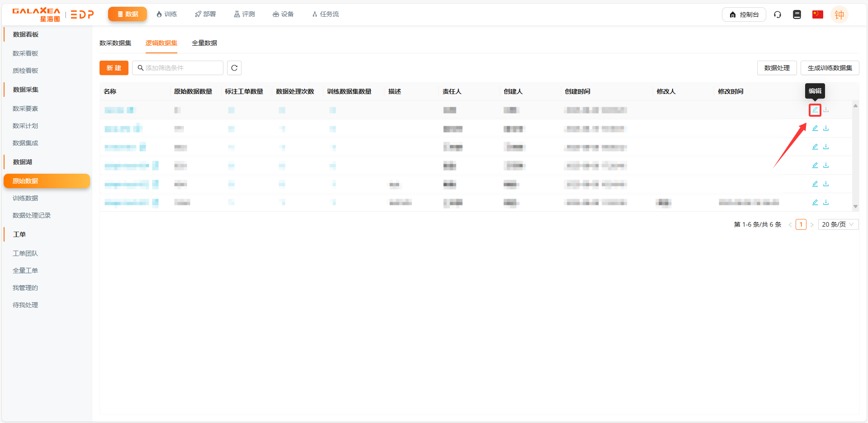Switch to the 数采数据集 tab

pyautogui.click(x=115, y=43)
